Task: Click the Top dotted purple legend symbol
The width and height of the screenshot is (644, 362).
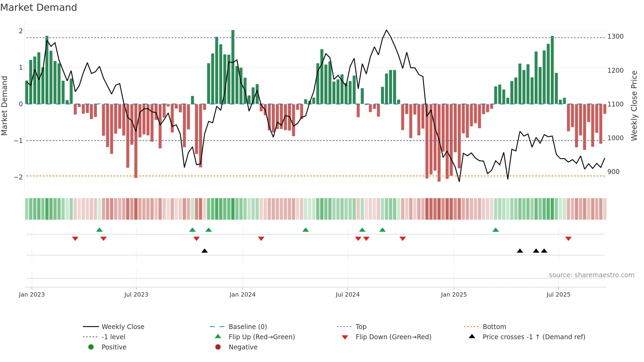Action: (344, 327)
